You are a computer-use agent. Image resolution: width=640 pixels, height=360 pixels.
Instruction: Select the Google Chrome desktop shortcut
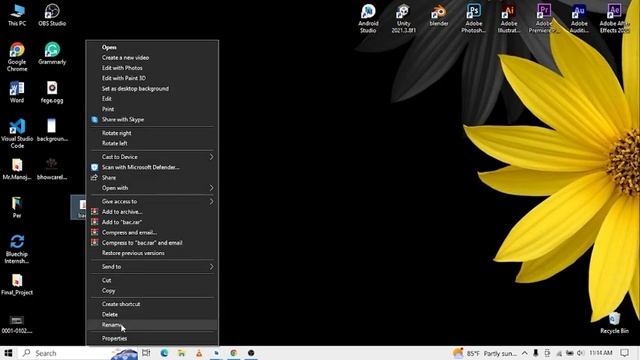pos(17,57)
